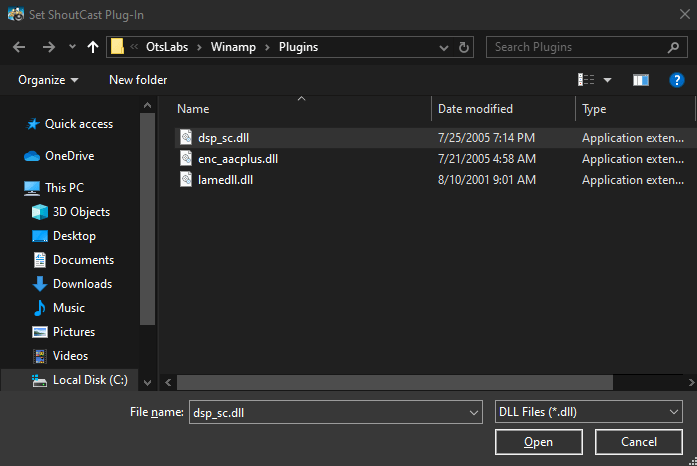Show hidden parent folders in address bar
Screen dimensions: 697x466
pyautogui.click(x=134, y=47)
